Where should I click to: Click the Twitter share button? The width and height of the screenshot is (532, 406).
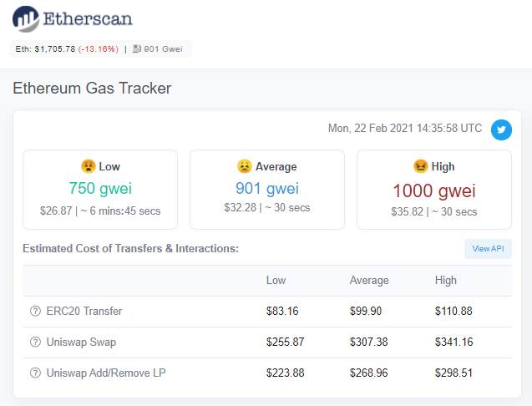(x=501, y=129)
